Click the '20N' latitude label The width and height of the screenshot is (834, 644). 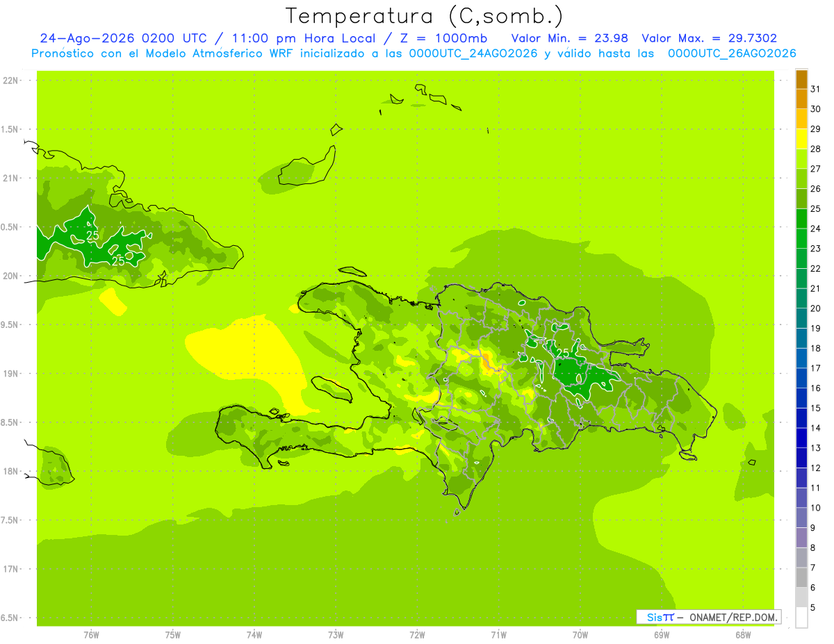coord(10,276)
